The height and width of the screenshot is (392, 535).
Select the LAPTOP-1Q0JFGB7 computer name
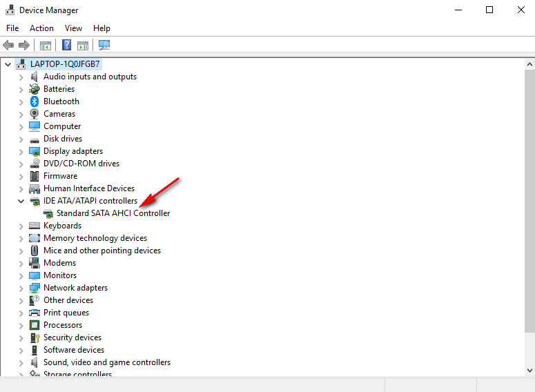tap(65, 63)
